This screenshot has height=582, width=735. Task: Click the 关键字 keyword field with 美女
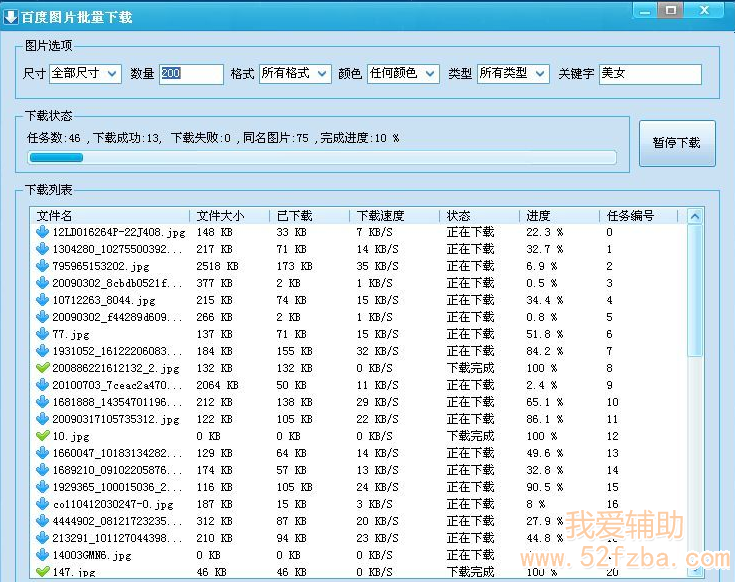(650, 74)
